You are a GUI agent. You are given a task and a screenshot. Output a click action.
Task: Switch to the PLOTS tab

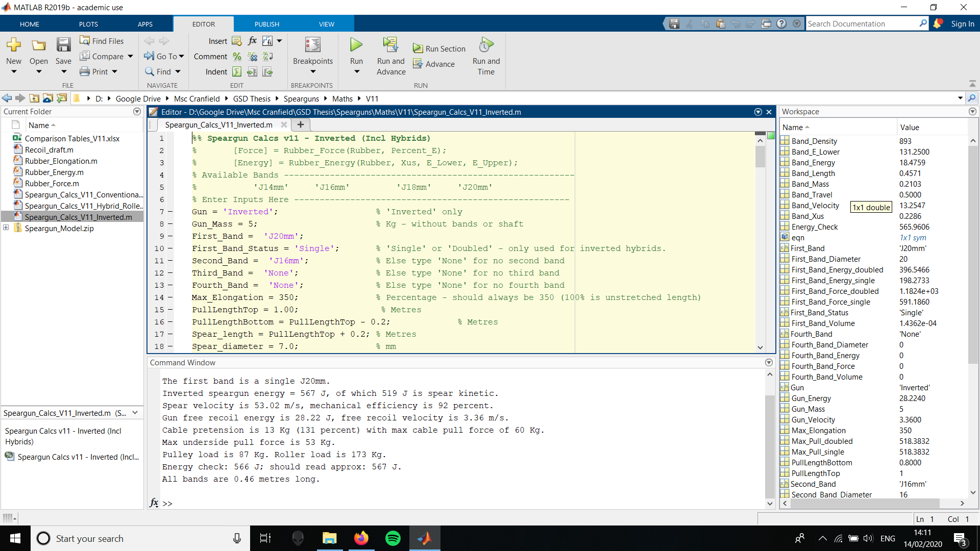[x=88, y=24]
